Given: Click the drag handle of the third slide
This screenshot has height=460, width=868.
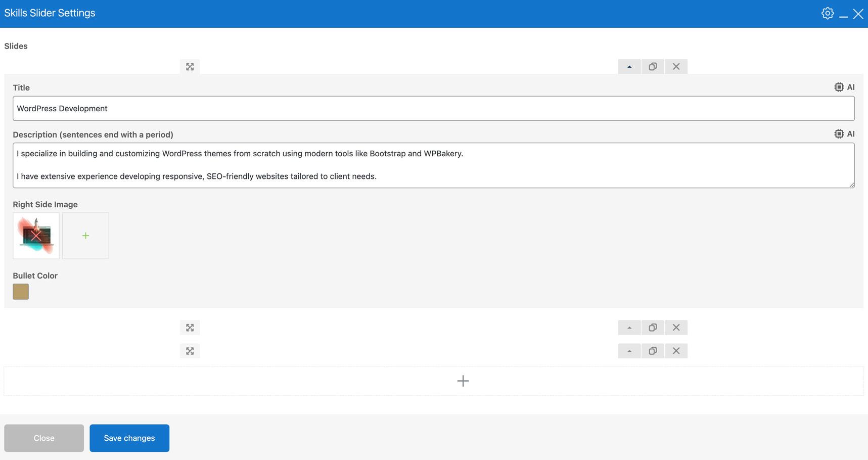Looking at the screenshot, I should pyautogui.click(x=190, y=351).
